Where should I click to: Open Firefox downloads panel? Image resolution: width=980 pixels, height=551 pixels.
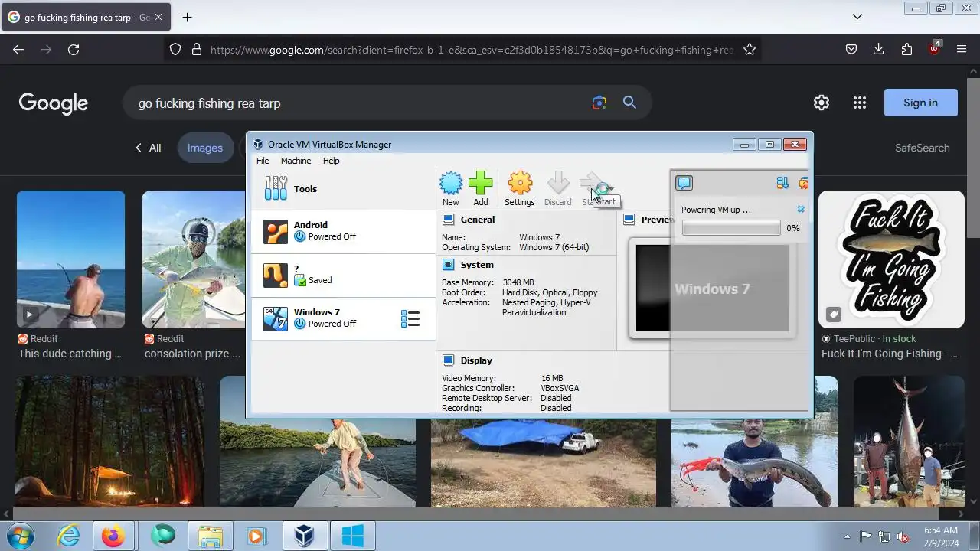pyautogui.click(x=878, y=49)
